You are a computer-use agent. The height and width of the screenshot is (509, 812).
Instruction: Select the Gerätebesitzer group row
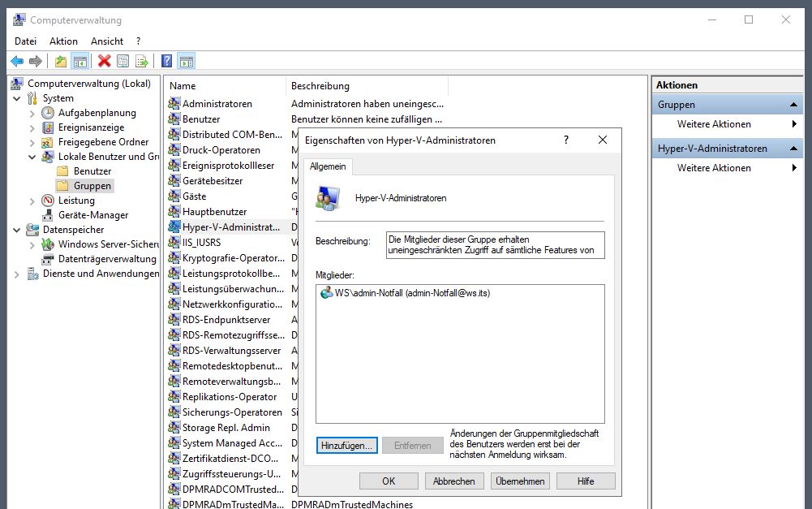(213, 180)
